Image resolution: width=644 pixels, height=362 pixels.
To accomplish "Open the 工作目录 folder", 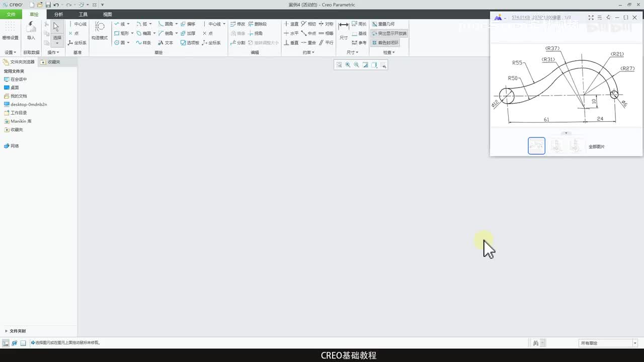I will tap(15, 113).
